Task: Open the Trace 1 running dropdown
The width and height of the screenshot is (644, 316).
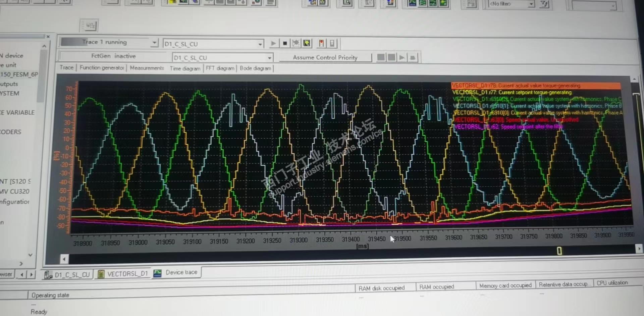Action: [154, 43]
